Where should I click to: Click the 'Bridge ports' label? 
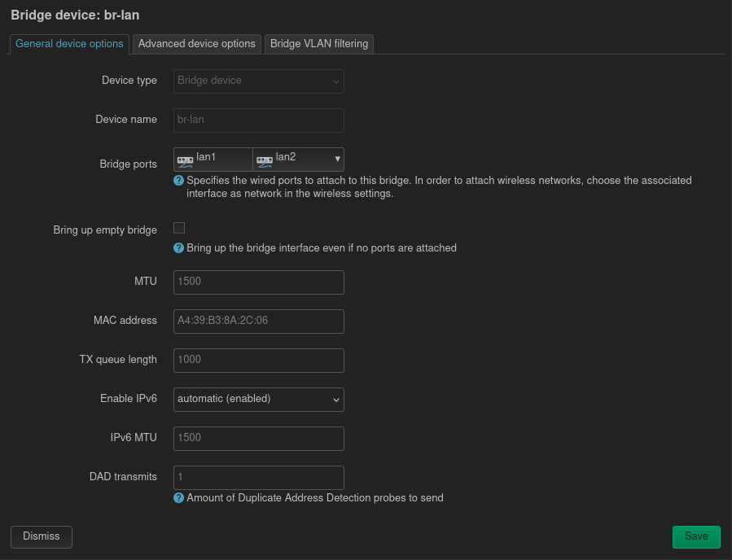click(129, 164)
